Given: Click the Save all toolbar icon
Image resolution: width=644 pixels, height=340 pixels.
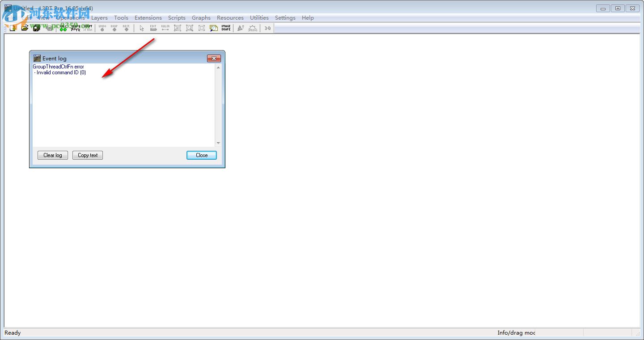Looking at the screenshot, I should (x=37, y=28).
